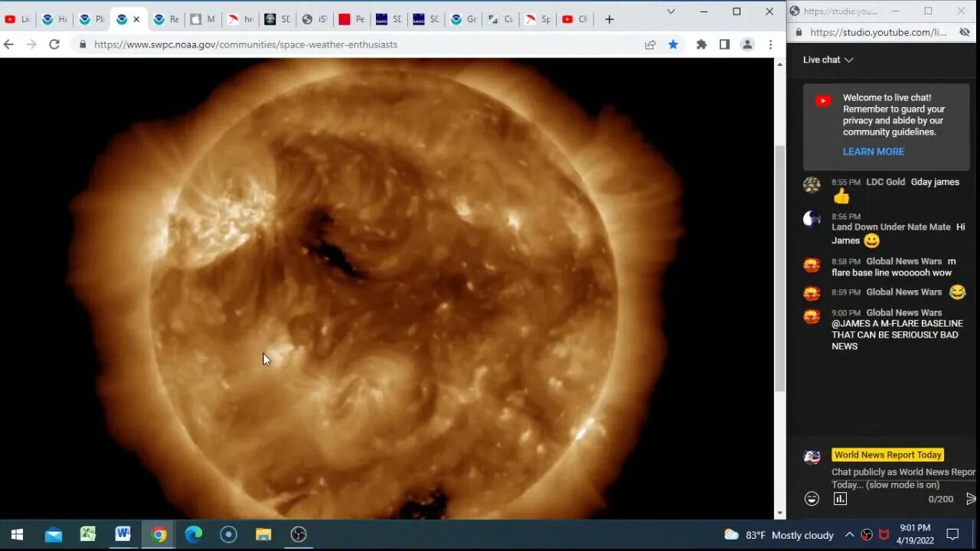This screenshot has height=551, width=980.
Task: Open the Chrome extensions puzzle icon
Action: (701, 44)
